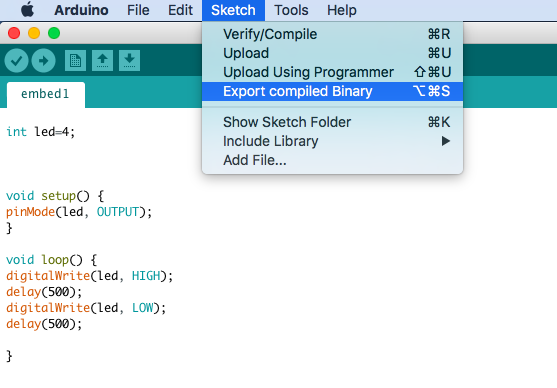Click the Upload arrow toolbar icon

click(43, 61)
